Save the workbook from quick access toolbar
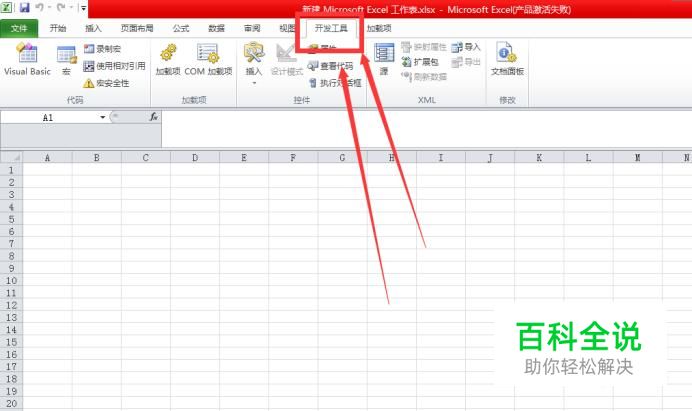The height and width of the screenshot is (411, 692). click(x=24, y=8)
